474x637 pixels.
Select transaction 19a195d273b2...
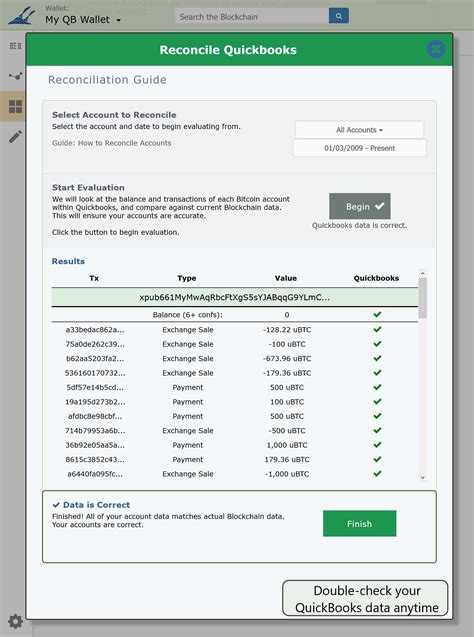pos(95,402)
